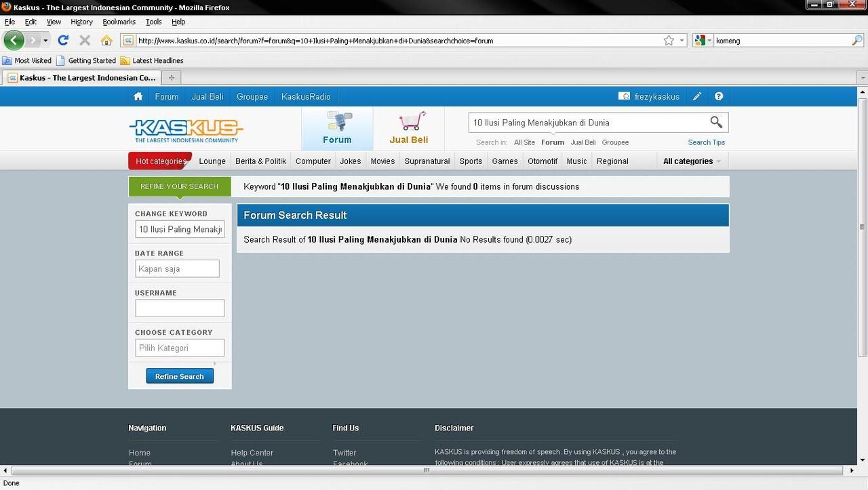This screenshot has width=868, height=490.
Task: Open the history dropdown next to forward button
Action: tap(45, 41)
